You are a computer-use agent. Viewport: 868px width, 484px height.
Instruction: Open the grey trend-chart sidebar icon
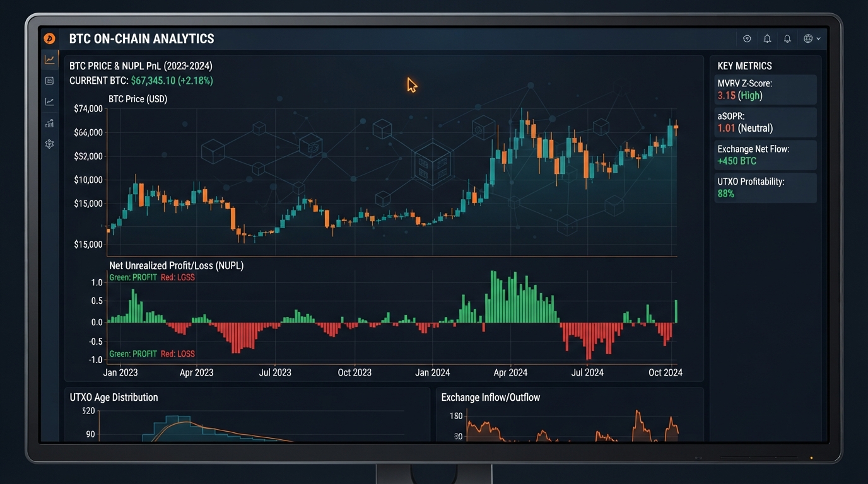point(49,101)
